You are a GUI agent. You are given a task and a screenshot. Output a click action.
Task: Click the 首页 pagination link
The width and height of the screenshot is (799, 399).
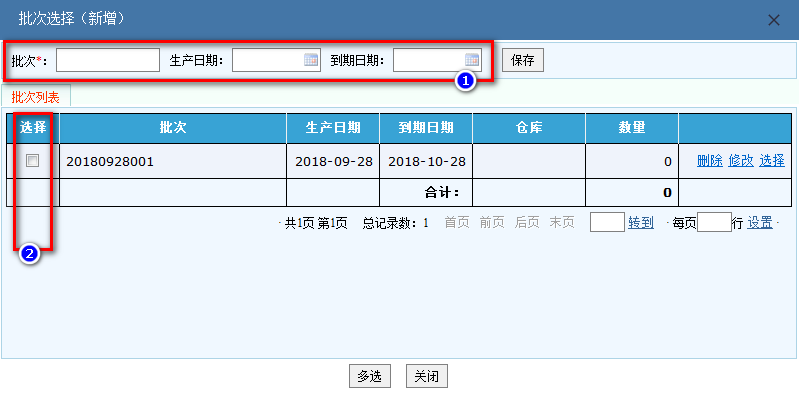[x=457, y=223]
